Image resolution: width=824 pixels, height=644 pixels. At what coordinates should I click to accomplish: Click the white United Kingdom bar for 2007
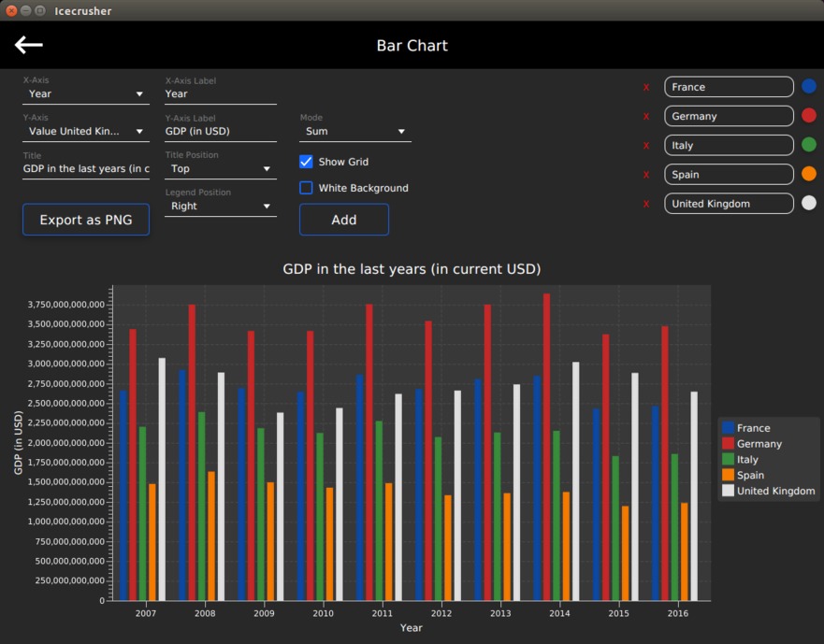[162, 479]
